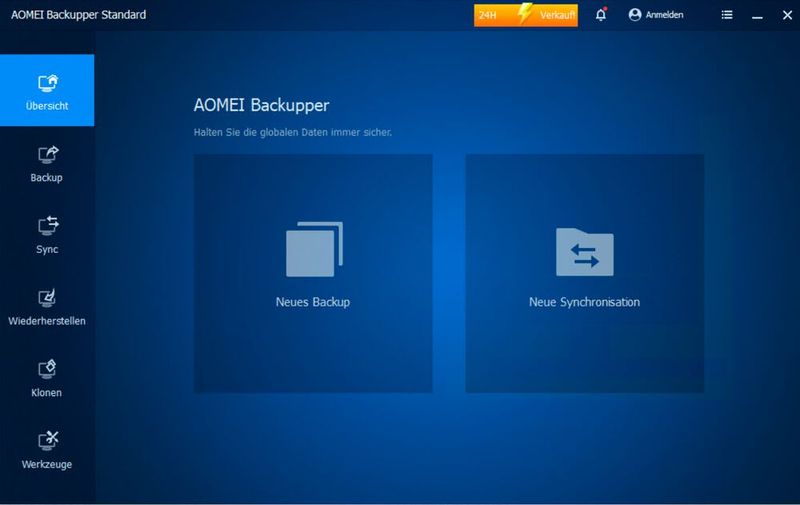Open the Werkzeuge tools section
800x505 pixels.
tap(47, 451)
